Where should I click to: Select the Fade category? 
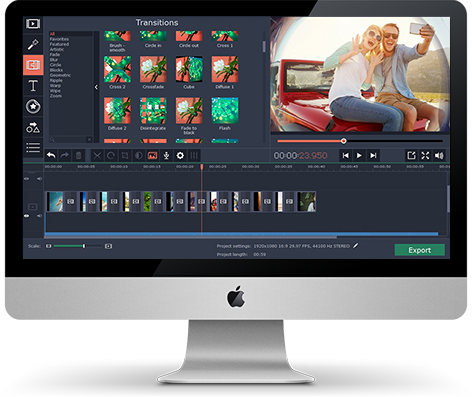pos(55,54)
